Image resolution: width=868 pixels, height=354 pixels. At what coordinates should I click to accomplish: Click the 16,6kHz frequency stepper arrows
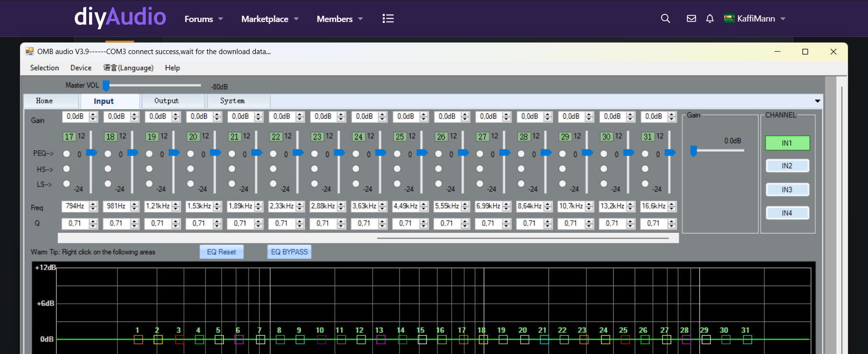pyautogui.click(x=672, y=206)
